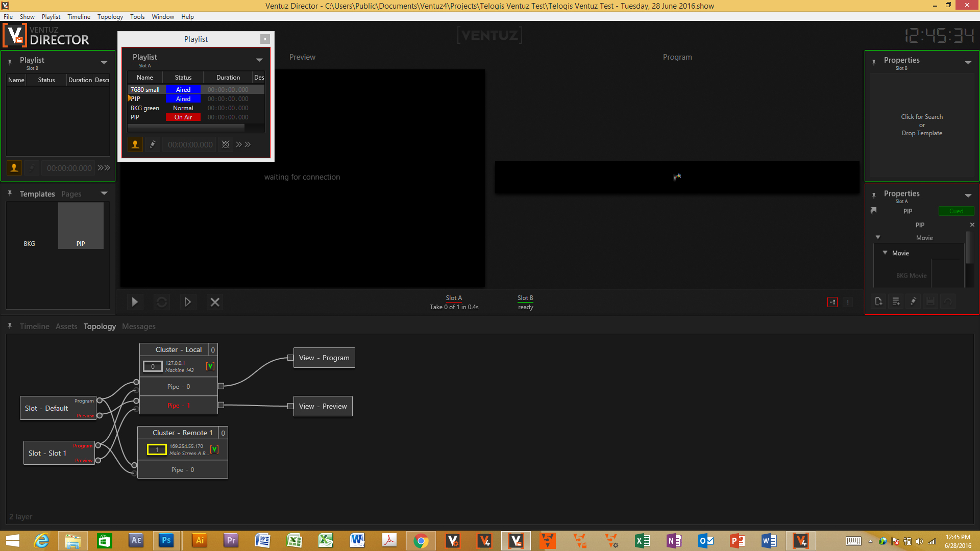This screenshot has width=980, height=551.
Task: Click the timer-off icon in floating Playlist
Action: [x=226, y=144]
